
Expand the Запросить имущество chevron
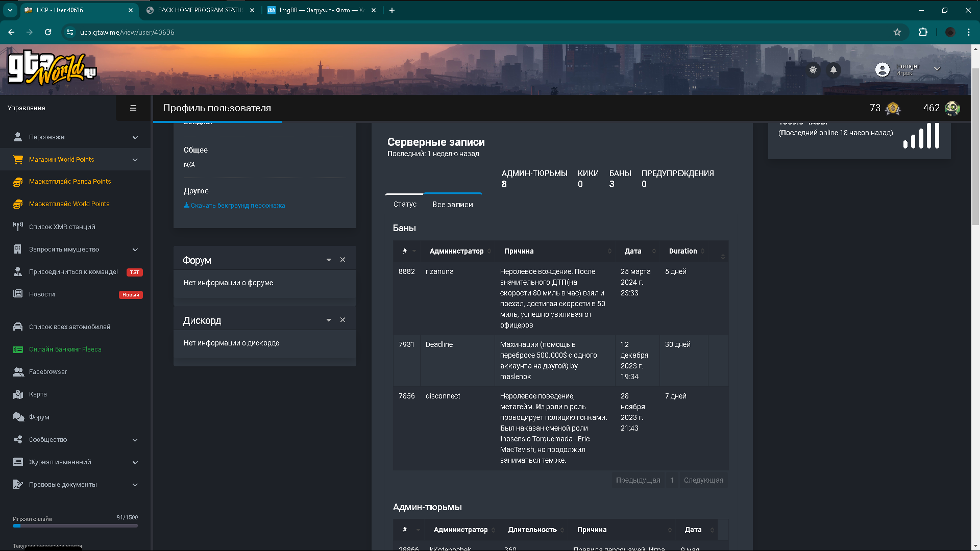pos(135,249)
